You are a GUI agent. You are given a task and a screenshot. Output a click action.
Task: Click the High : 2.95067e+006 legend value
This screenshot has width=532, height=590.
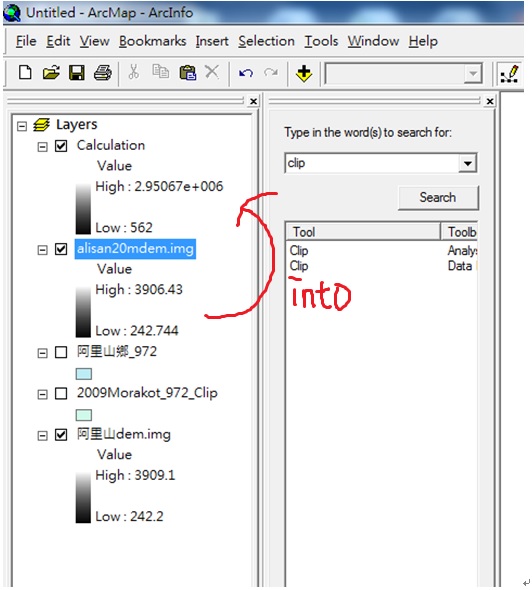tap(159, 186)
